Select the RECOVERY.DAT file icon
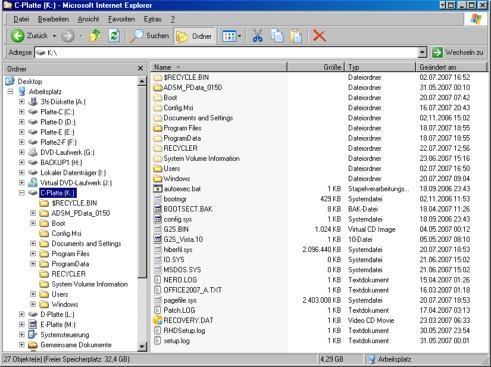This screenshot has width=491, height=367. pos(157,320)
